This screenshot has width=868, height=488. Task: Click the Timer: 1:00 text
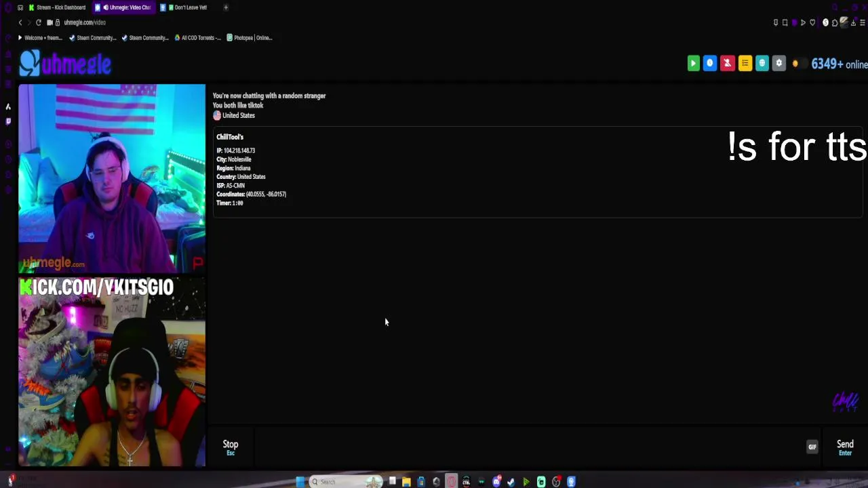pos(230,203)
